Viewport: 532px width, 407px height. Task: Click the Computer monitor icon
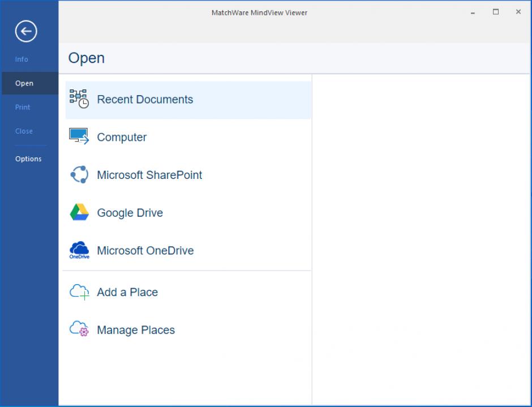(79, 136)
